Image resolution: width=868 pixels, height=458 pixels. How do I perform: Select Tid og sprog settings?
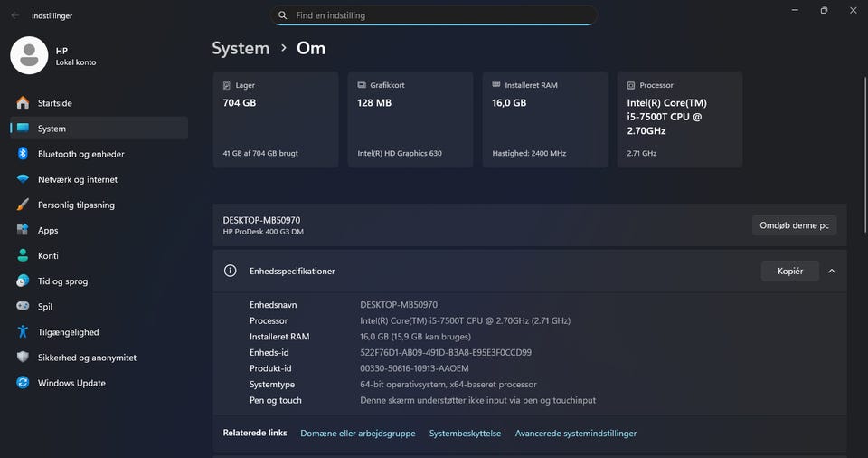point(99,281)
